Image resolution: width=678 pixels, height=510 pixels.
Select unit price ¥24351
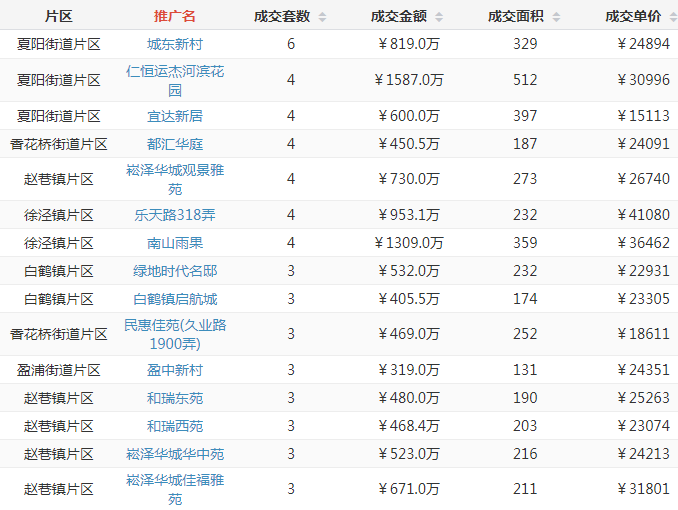(643, 370)
